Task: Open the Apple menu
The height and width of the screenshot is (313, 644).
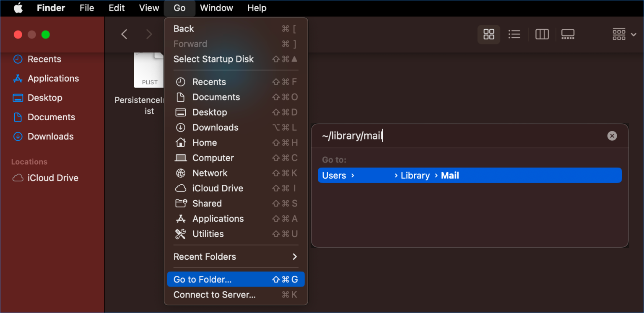Action: coord(18,8)
